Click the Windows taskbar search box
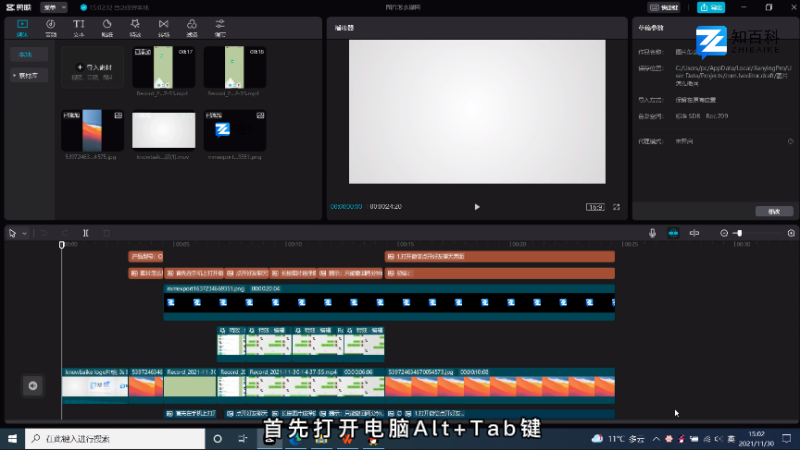This screenshot has height=450, width=800. click(x=115, y=439)
